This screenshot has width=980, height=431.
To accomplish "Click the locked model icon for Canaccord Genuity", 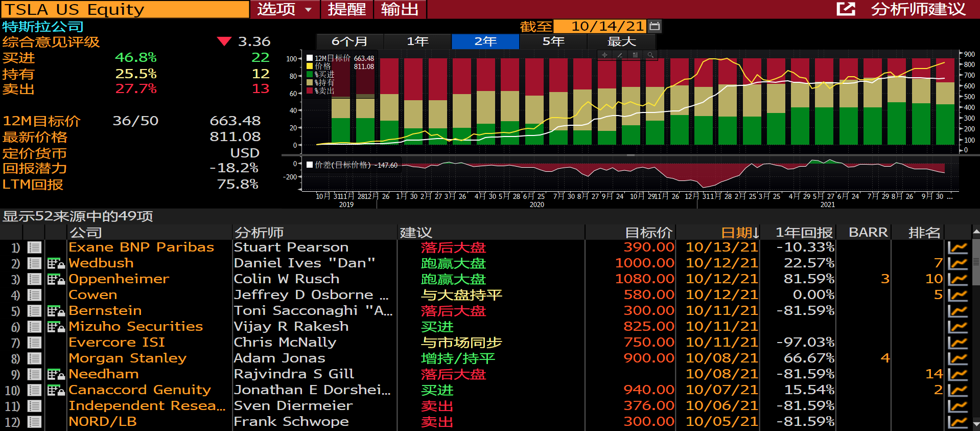I will (x=56, y=391).
